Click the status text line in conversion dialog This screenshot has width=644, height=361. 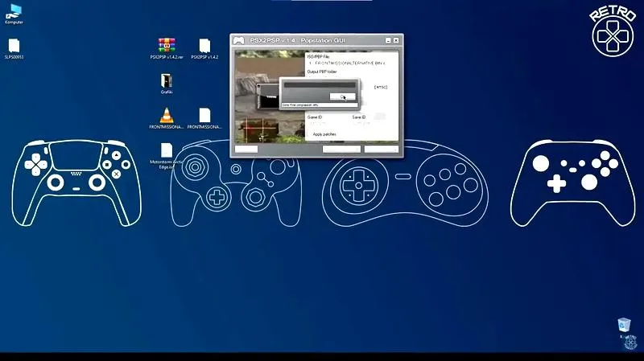pyautogui.click(x=320, y=105)
